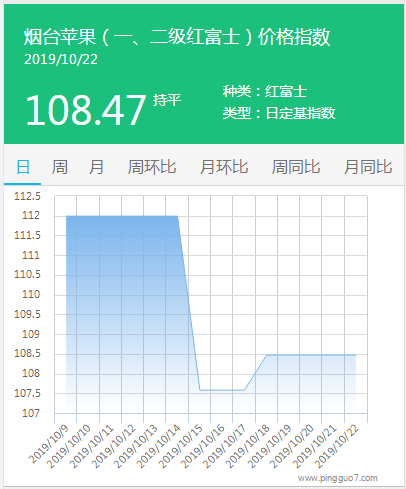Switch to the 周 weekly tab
Image resolution: width=406 pixels, height=489 pixels.
pos(59,167)
